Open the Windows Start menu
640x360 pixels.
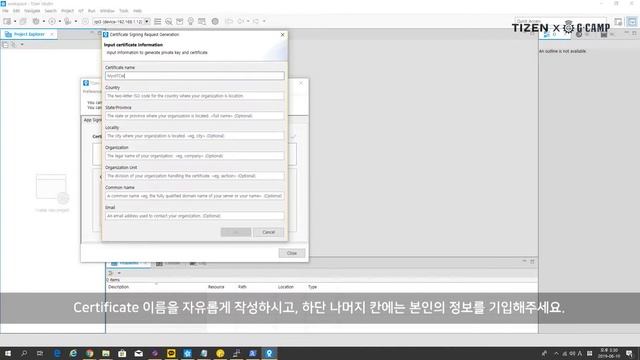point(7,353)
